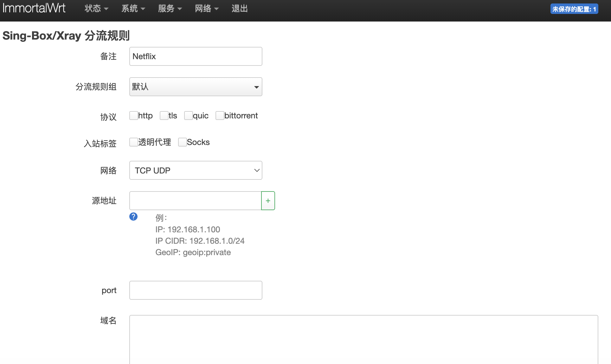Click the example text 'IP: 192.168.1.100'
Viewport: 611px width, 364px height.
188,229
